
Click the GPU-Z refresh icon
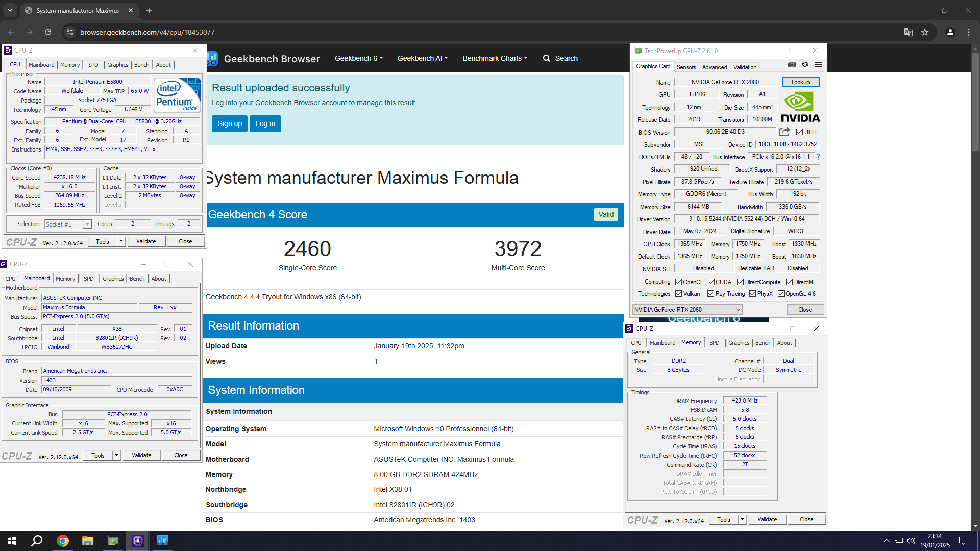tap(805, 65)
